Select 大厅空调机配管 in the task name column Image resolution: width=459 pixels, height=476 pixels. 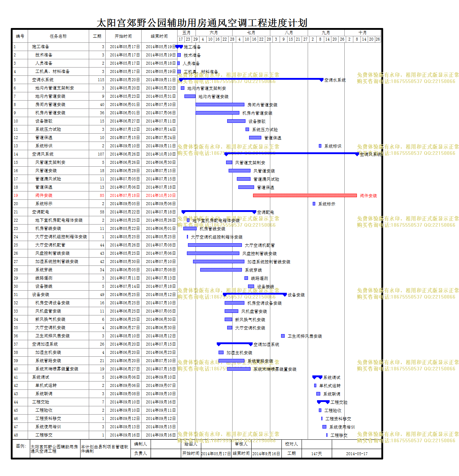pyautogui.click(x=50, y=245)
